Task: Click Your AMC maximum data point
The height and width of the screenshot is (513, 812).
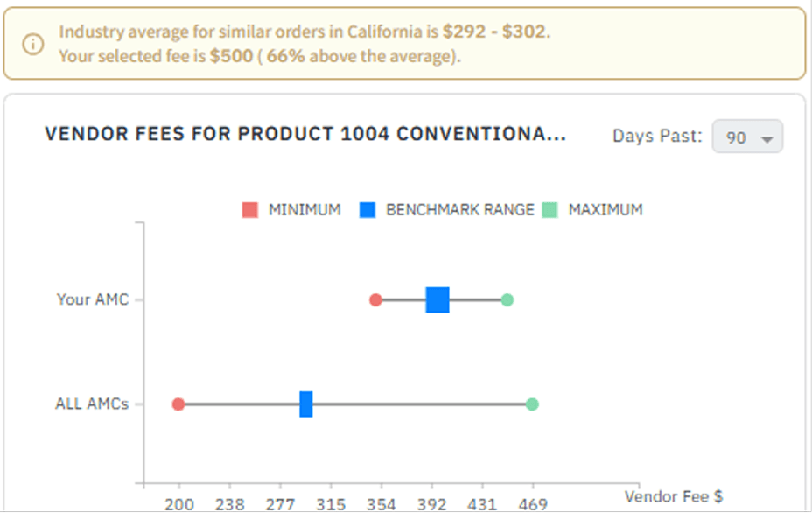Action: [x=507, y=300]
